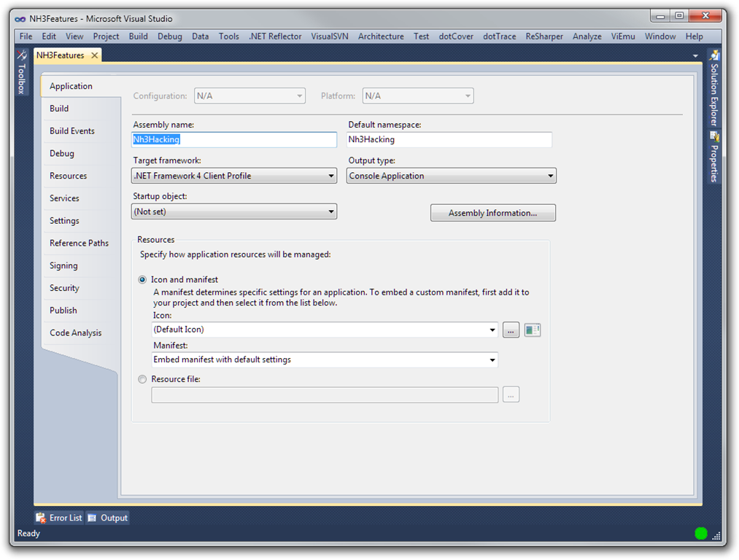Viewport: 739px width, 560px height.
Task: Click the Output tab label
Action: coord(114,518)
